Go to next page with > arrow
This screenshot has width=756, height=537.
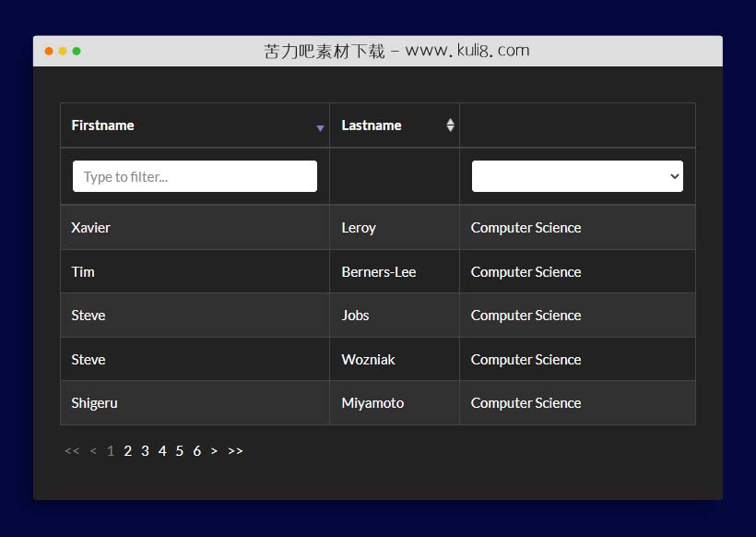point(214,451)
